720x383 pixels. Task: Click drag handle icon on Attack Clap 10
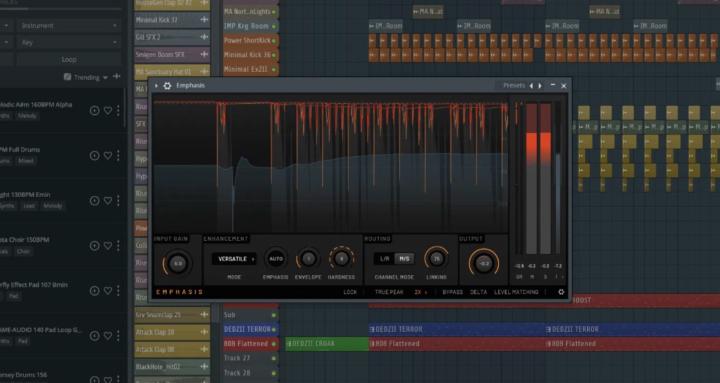pos(204,332)
